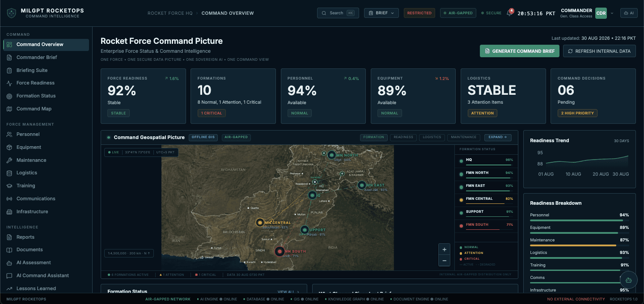Click the FMN Central 82% progress bar row
Screen dimensions: 644x304
(486, 200)
